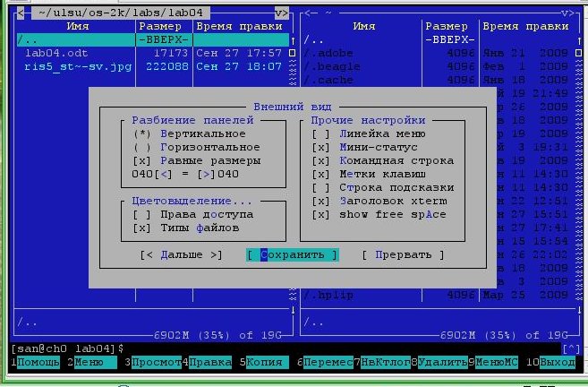Click 8 Удалить in function bar

tap(442, 362)
